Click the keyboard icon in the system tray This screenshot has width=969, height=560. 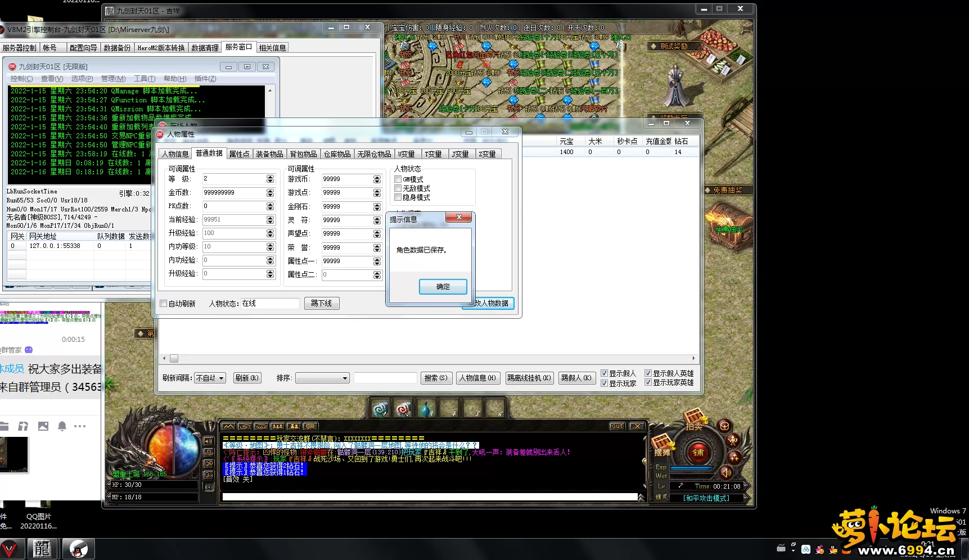pos(781,548)
